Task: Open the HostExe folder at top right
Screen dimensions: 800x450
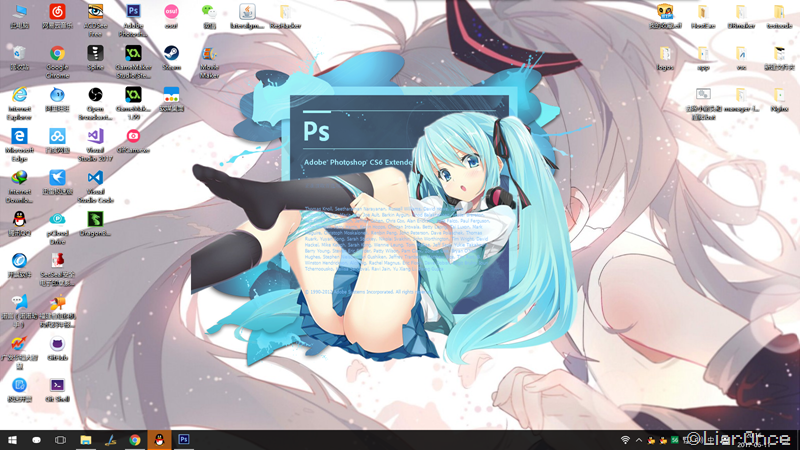Action: [703, 11]
